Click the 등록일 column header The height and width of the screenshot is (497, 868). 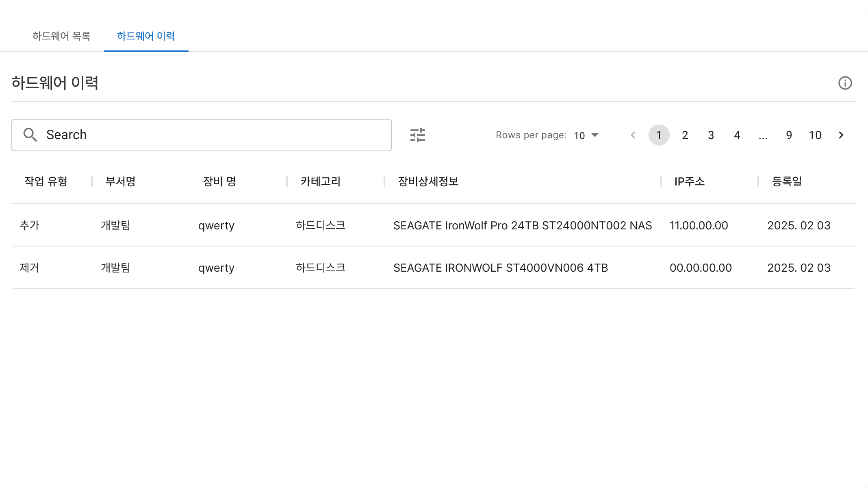[x=786, y=182]
